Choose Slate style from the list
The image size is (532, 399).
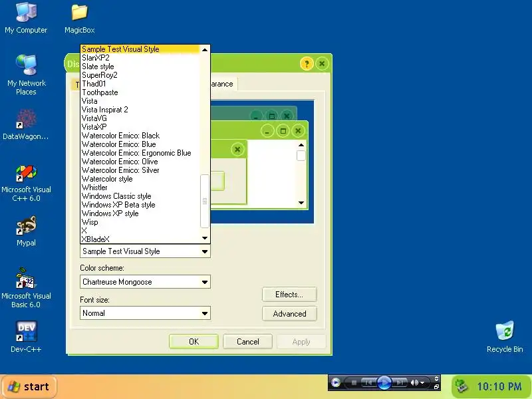140,66
